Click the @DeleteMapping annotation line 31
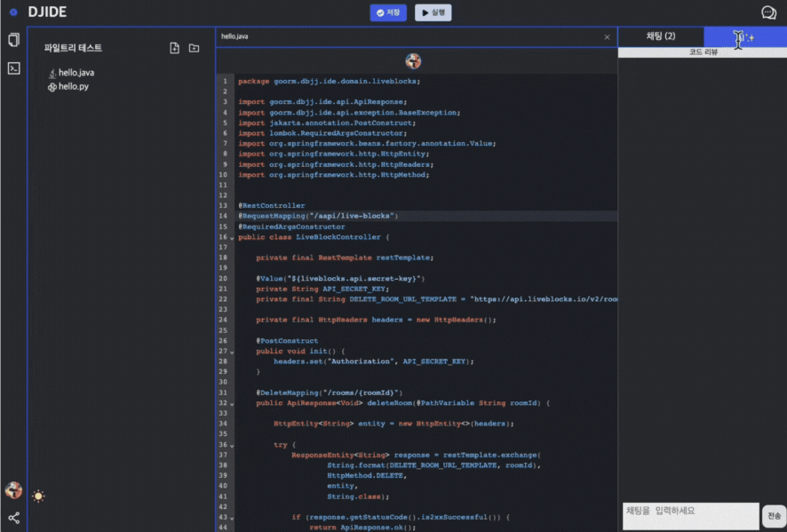Screen dimensions: 787x532 [x=330, y=393]
